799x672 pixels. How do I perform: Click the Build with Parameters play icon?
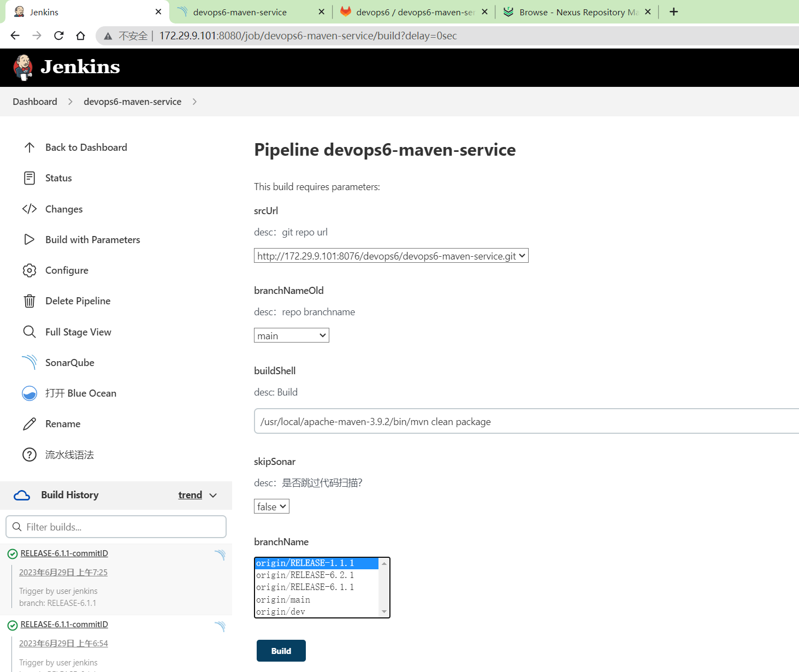click(x=29, y=239)
